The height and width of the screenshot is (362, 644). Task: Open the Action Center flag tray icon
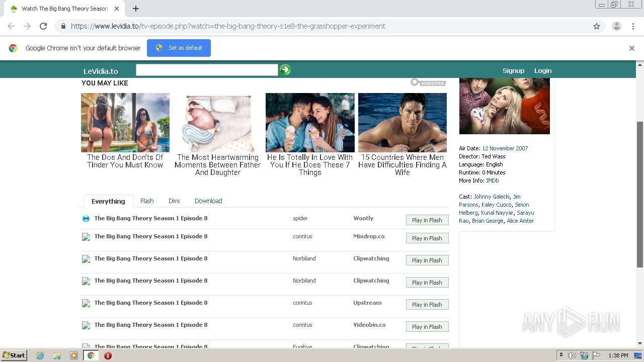point(596,355)
